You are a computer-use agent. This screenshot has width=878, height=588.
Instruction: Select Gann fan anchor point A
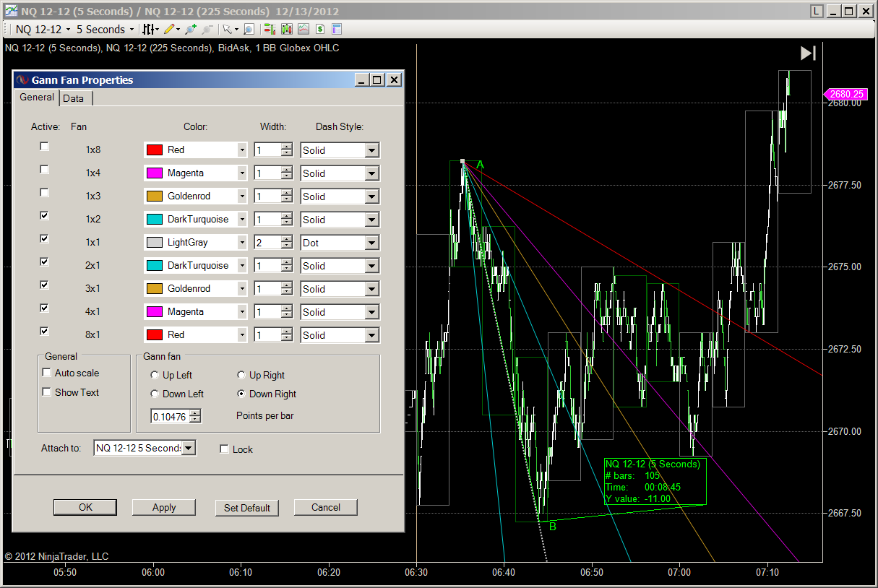(463, 161)
